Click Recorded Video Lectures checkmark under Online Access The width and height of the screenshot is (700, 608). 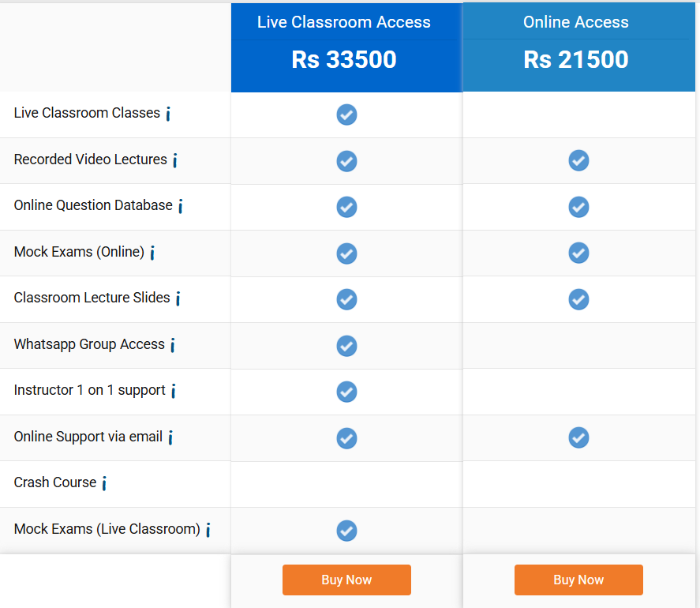coord(578,160)
